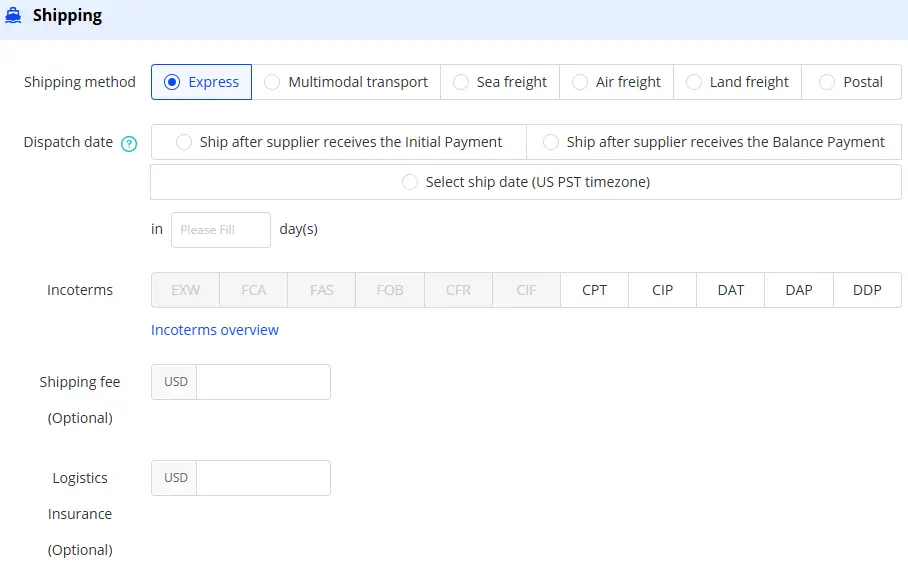Choose Multimodal transport shipping method
908x575 pixels.
(x=346, y=82)
